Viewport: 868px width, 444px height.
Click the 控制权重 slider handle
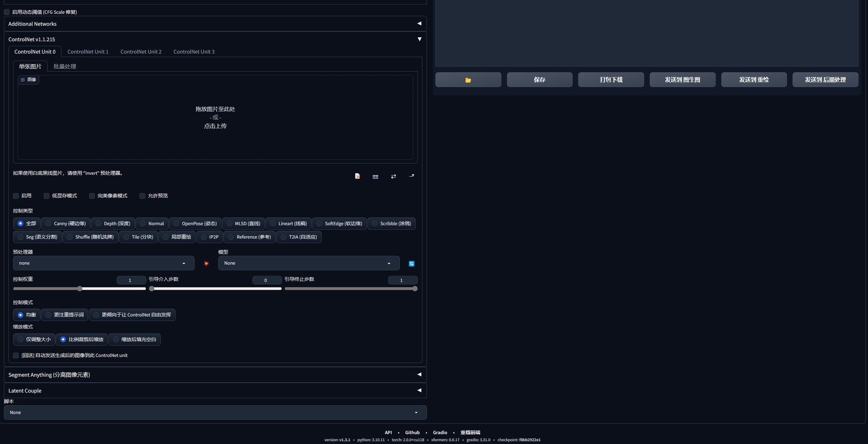click(80, 289)
